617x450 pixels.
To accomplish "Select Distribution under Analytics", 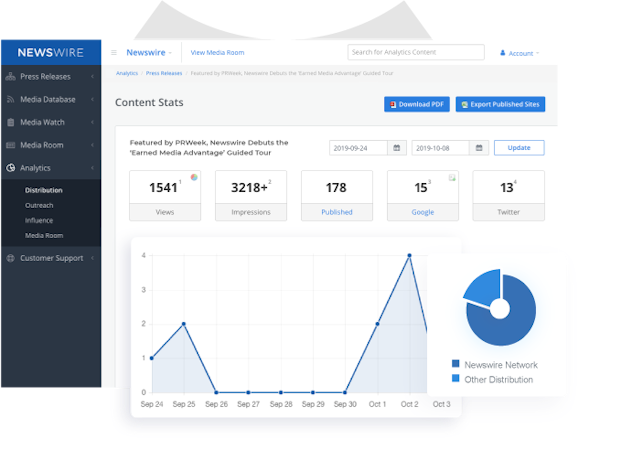I will tap(44, 190).
